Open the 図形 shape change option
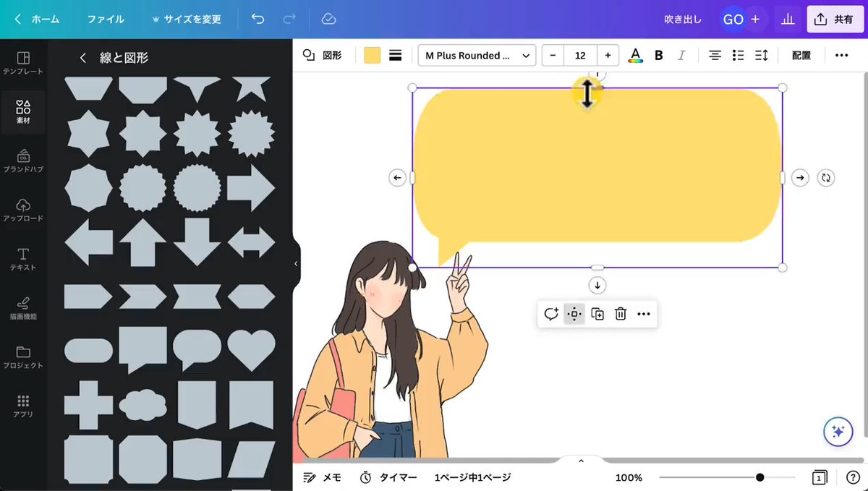 [323, 56]
